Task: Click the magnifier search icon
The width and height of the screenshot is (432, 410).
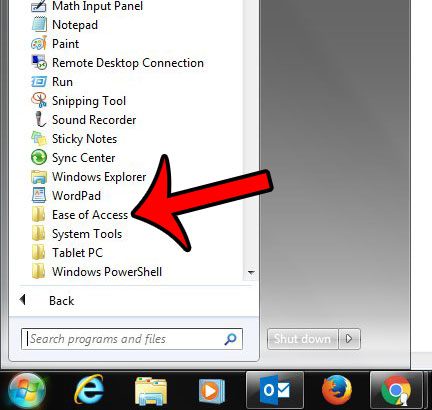Action: click(230, 339)
